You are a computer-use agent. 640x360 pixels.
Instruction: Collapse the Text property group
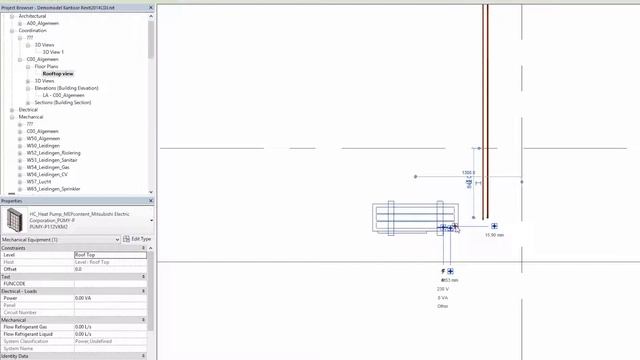(x=143, y=277)
